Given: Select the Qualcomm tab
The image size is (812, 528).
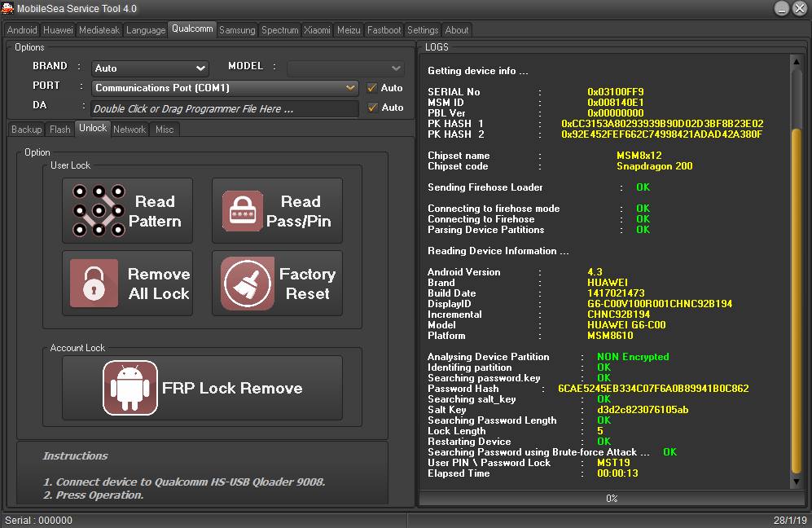Looking at the screenshot, I should click(x=192, y=29).
